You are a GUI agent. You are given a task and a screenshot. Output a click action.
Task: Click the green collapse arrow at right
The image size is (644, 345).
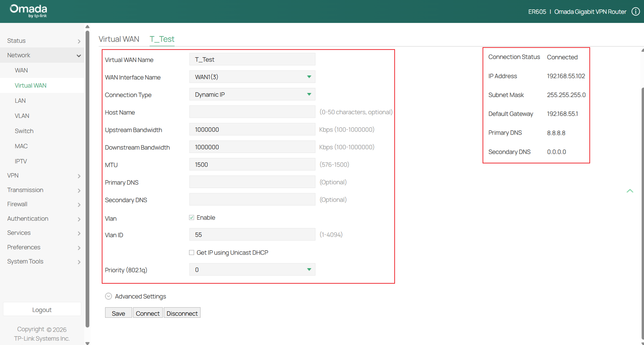click(630, 191)
